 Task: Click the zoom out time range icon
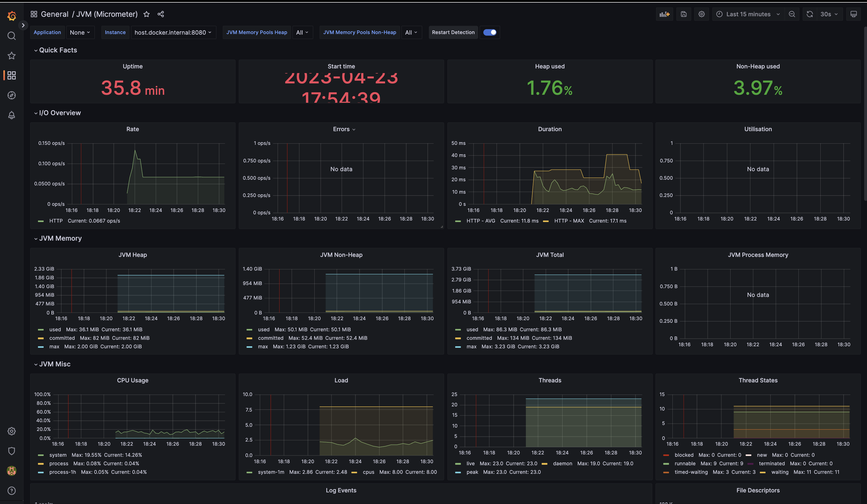click(792, 14)
